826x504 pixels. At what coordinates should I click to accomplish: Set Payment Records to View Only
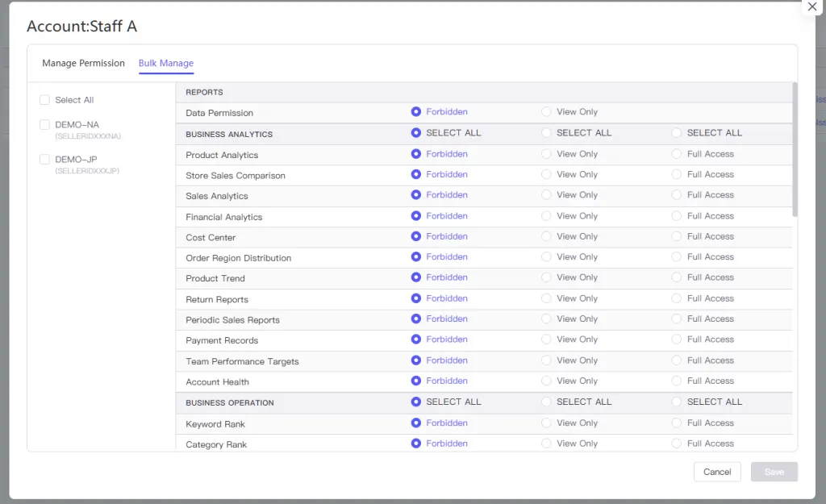click(x=546, y=339)
